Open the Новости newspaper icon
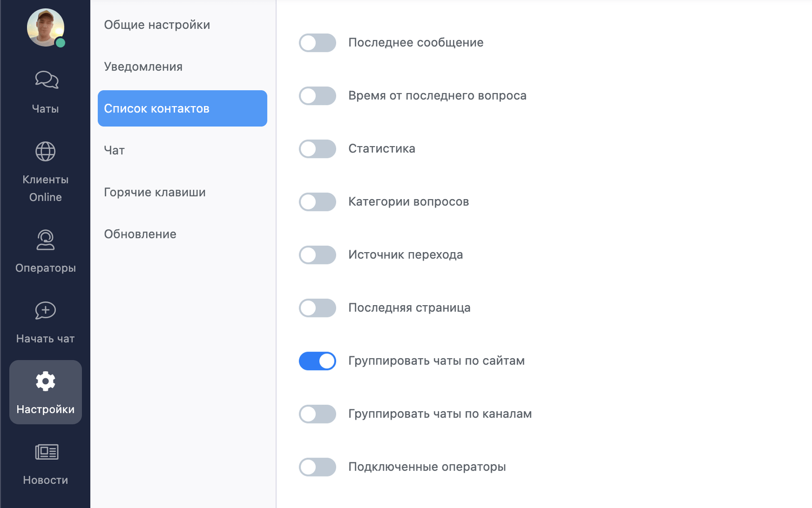 click(x=47, y=452)
